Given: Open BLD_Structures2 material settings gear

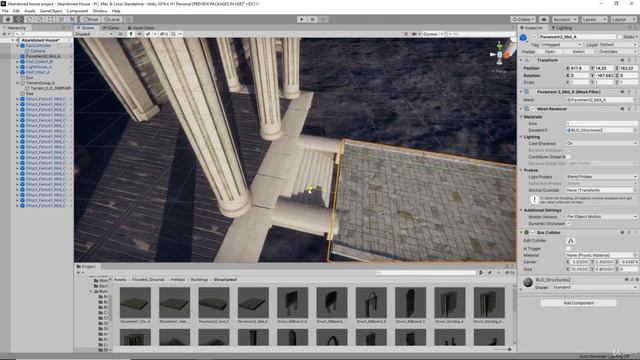Looking at the screenshot, I should click(x=637, y=280).
